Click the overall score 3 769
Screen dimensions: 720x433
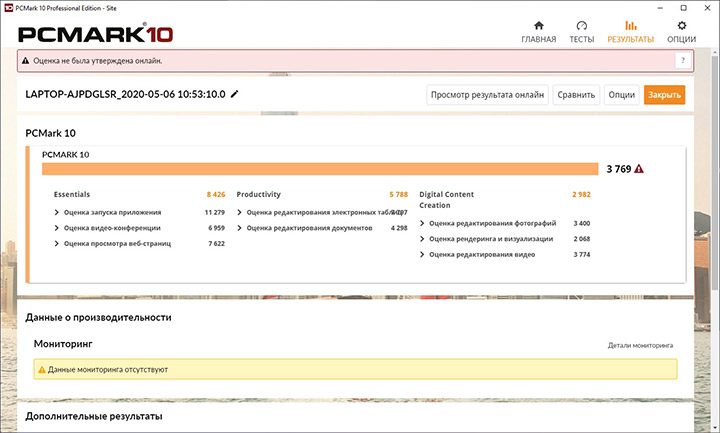619,169
